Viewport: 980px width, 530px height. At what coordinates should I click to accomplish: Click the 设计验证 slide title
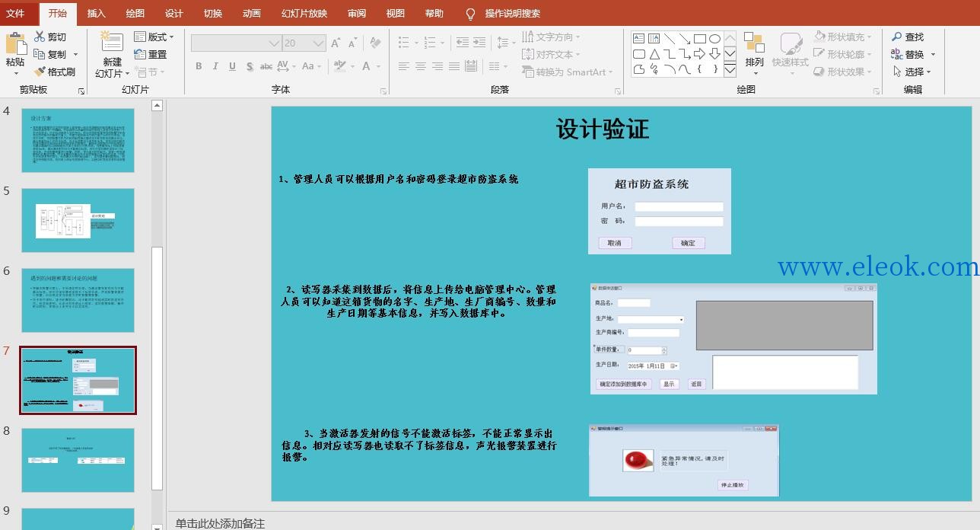(x=602, y=129)
